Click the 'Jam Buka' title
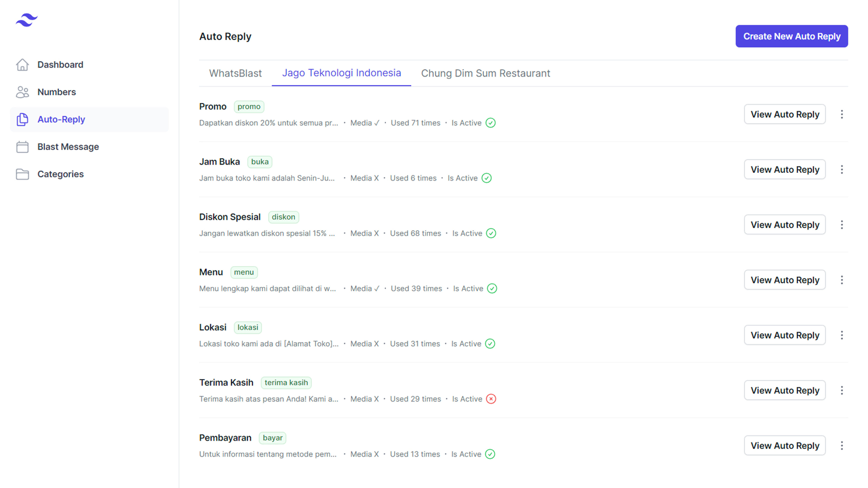Screen dimensions: 868x488 (x=219, y=162)
